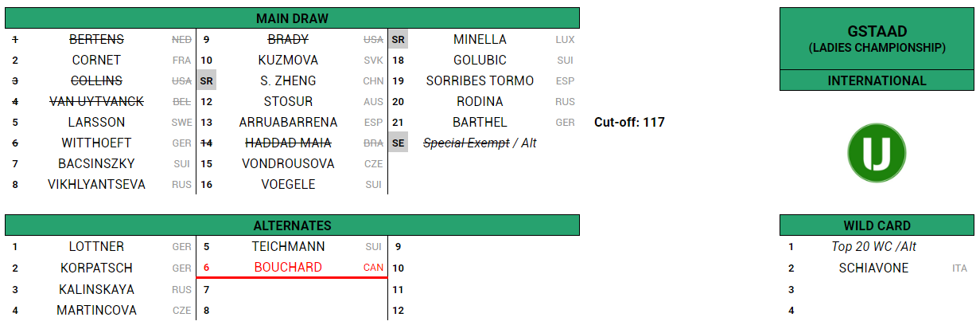The image size is (980, 329).
Task: Click the green circular U logo
Action: 877,154
